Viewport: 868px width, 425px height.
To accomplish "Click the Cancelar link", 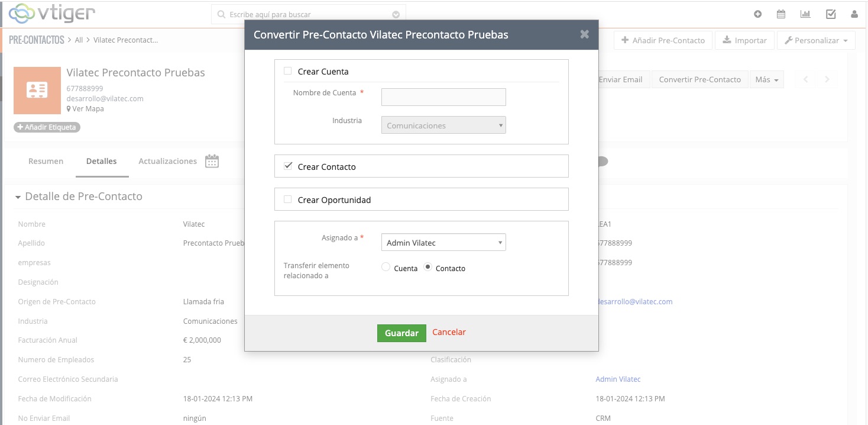I will 449,332.
